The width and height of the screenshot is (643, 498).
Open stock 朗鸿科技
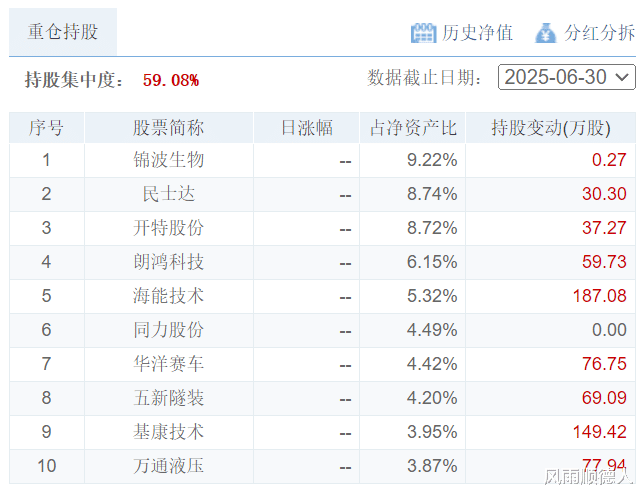[x=169, y=262]
